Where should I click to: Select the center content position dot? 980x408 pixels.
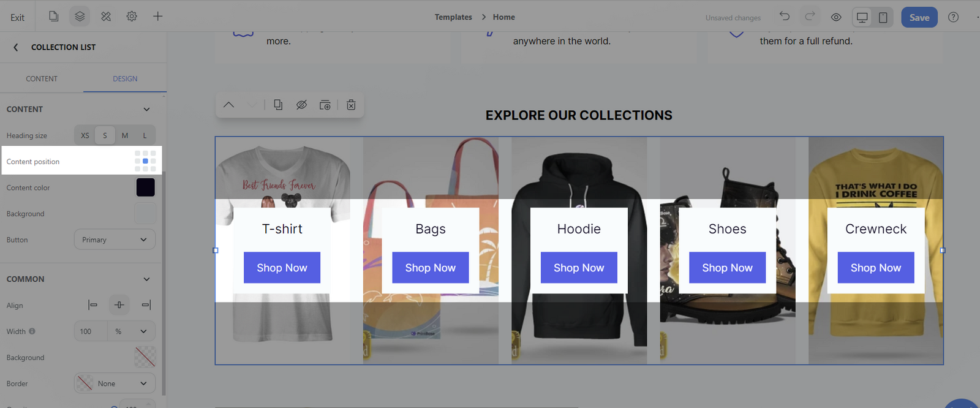pos(145,161)
